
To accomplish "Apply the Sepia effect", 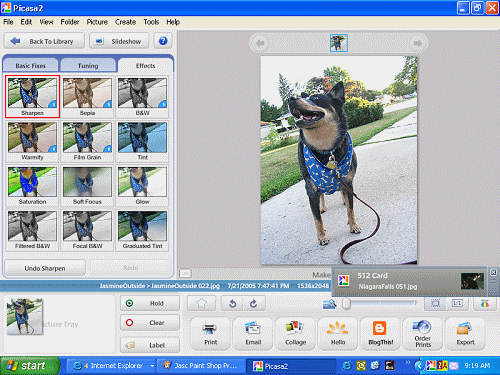I will pos(87,96).
